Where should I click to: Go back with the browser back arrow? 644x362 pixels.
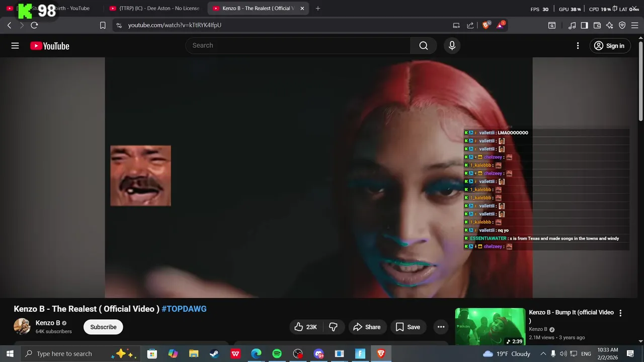9,25
